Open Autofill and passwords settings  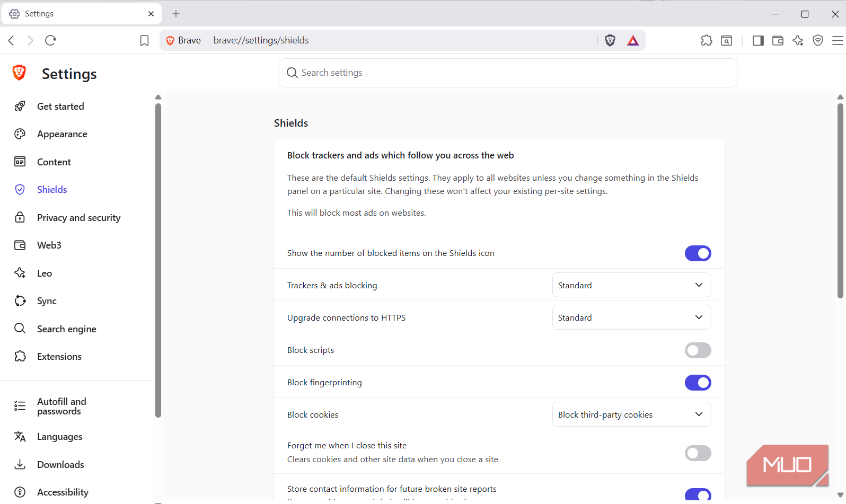click(61, 406)
